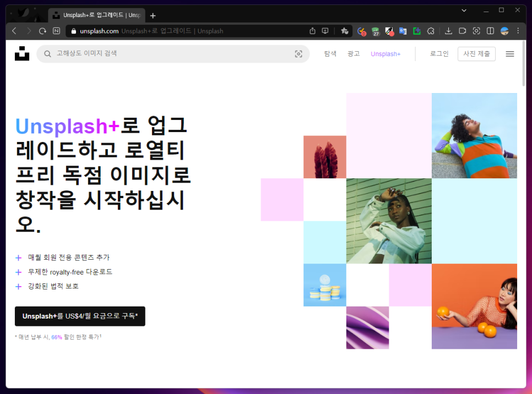Click the install-app icon in the address bar
The image size is (532, 394).
pos(325,31)
